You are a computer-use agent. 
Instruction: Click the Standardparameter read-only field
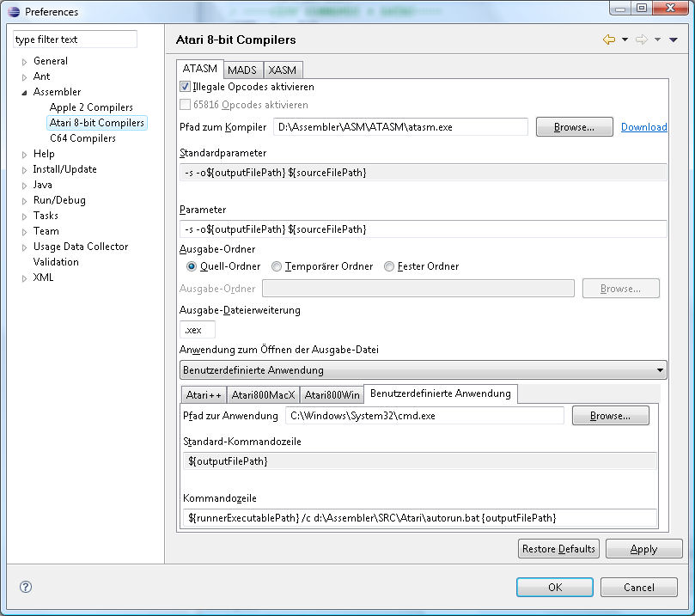coord(424,173)
